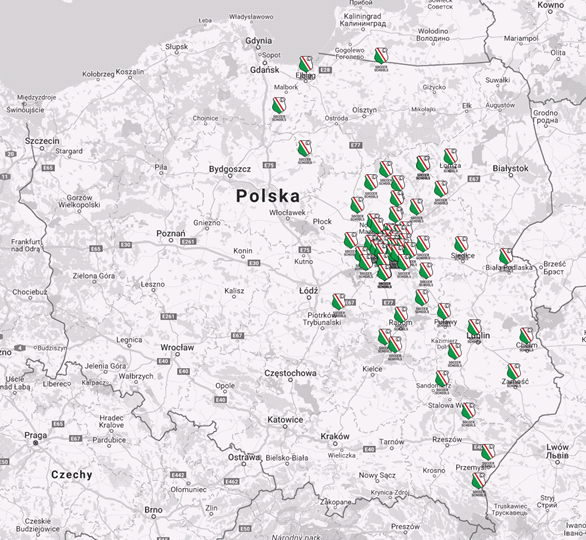This screenshot has height=540, width=586.
Task: Click the Łódź city label
Action: (309, 291)
